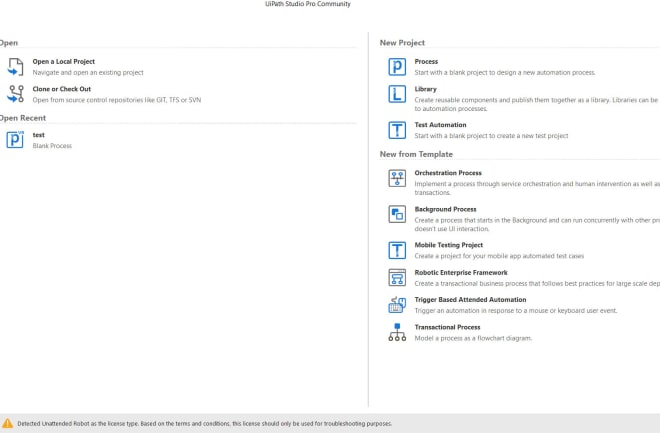Click the Test Automation project icon
The image size is (660, 440).
pos(397,130)
